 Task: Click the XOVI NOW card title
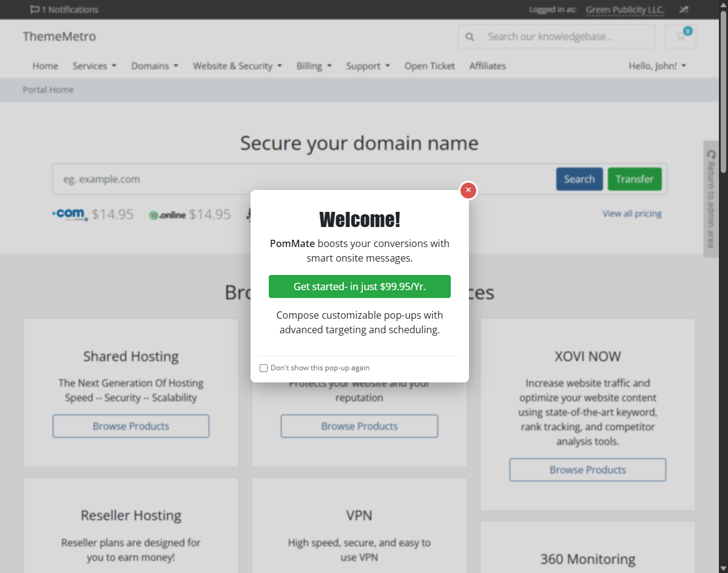point(588,356)
